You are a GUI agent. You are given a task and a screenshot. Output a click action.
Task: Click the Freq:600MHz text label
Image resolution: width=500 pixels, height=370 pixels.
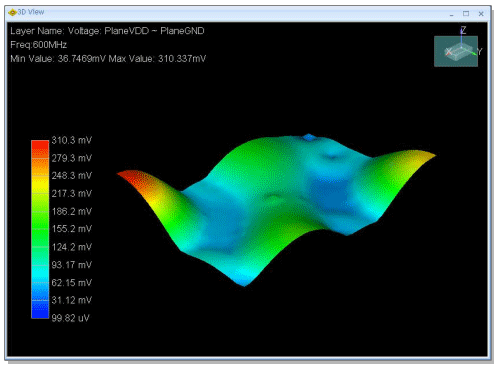(x=39, y=45)
